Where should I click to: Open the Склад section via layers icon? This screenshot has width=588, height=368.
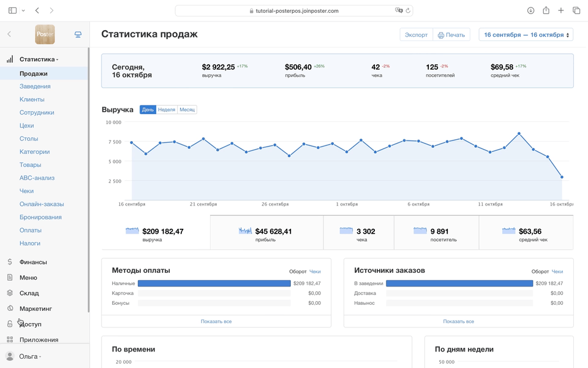(x=10, y=293)
